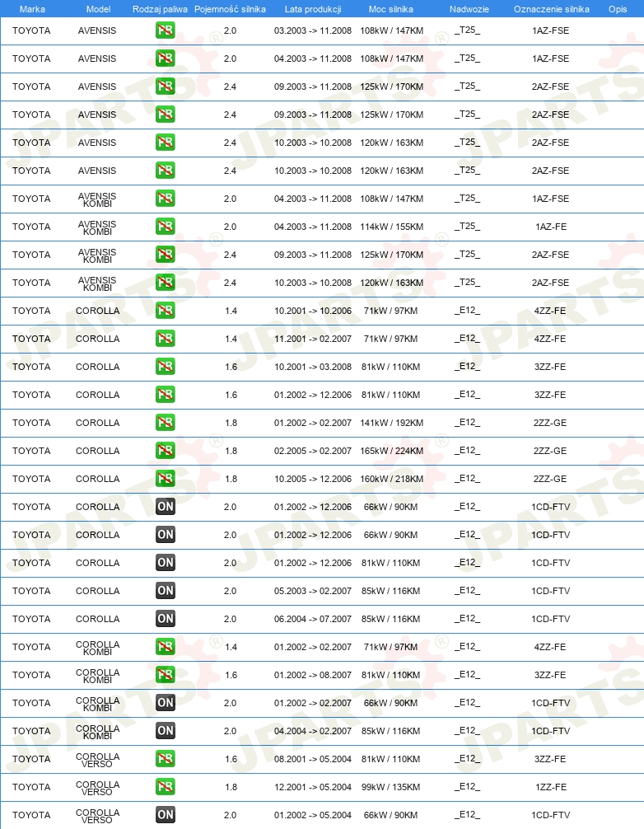Click engine code 4ZZ-FE in Corolla Kombi row
Screen dimensions: 644x829
(550, 647)
